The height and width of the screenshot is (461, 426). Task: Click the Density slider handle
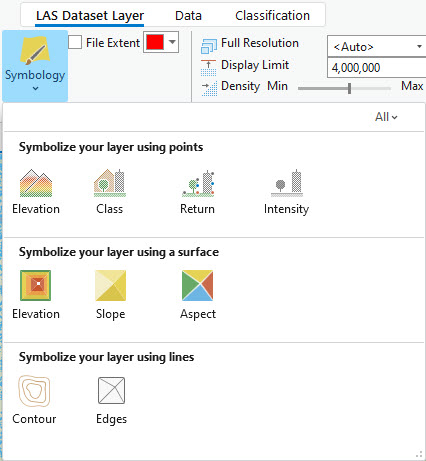[349, 88]
